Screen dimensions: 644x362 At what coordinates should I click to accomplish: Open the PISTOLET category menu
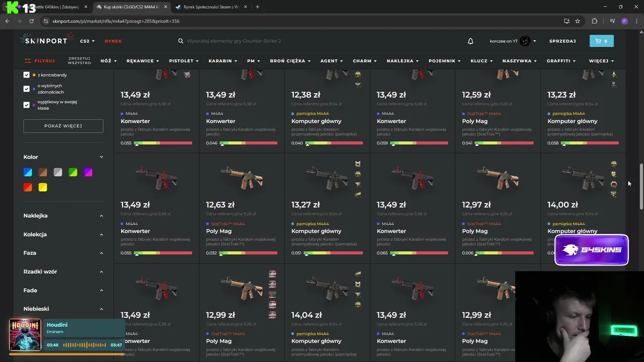coord(184,61)
